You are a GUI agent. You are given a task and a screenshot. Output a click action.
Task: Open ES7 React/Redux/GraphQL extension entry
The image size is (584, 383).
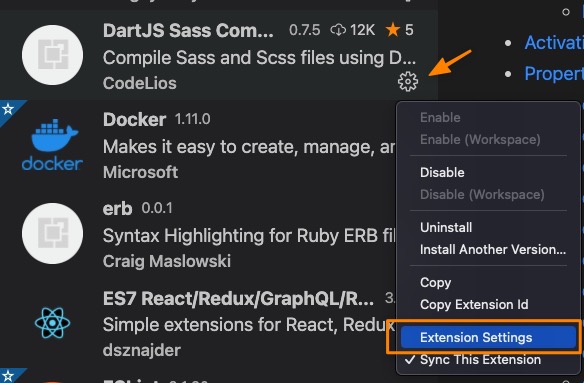click(198, 323)
